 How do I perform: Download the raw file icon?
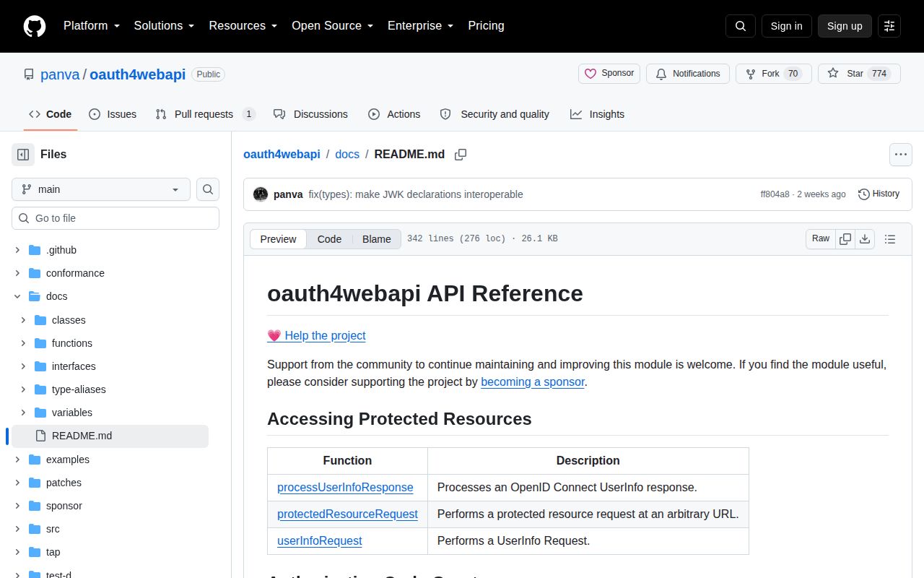tap(865, 239)
